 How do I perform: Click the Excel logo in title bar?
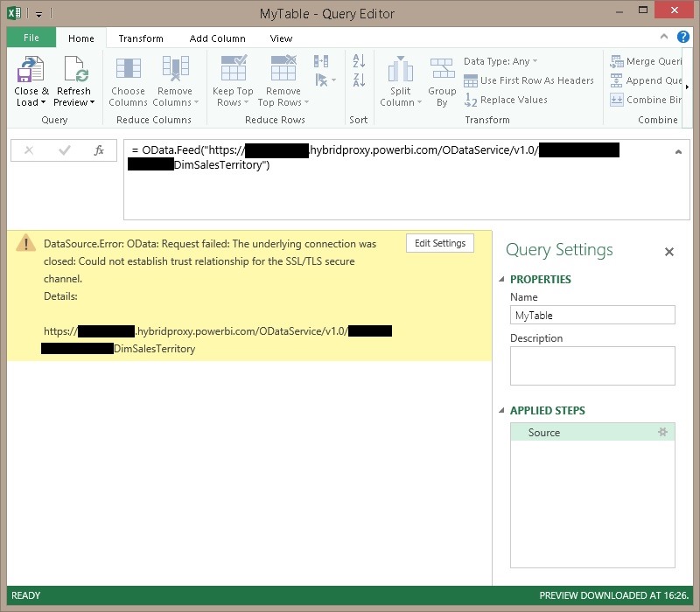pyautogui.click(x=14, y=13)
